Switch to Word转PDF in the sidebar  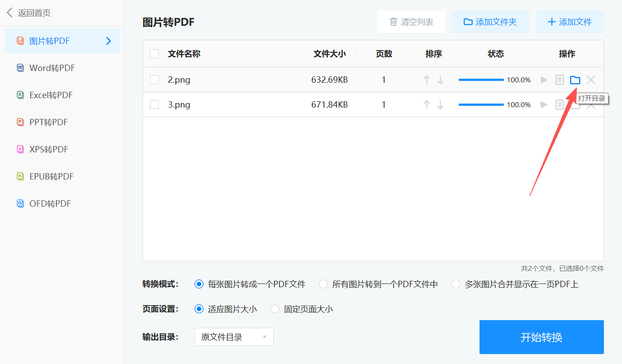51,68
